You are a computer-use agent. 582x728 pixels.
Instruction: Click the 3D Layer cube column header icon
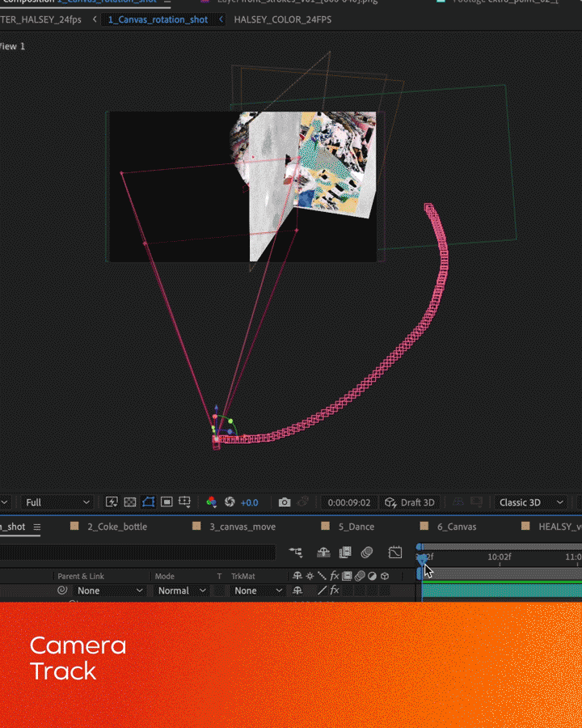click(x=385, y=576)
